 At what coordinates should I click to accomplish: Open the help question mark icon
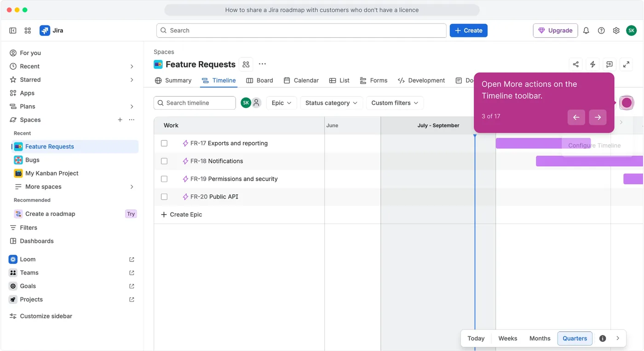tap(601, 30)
